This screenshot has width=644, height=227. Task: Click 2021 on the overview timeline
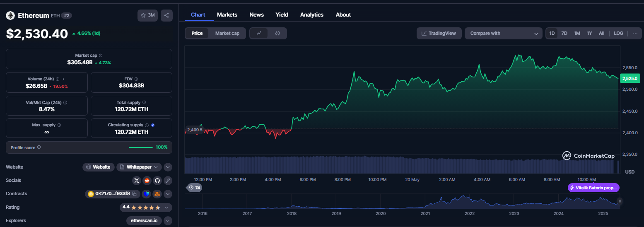[425, 213]
